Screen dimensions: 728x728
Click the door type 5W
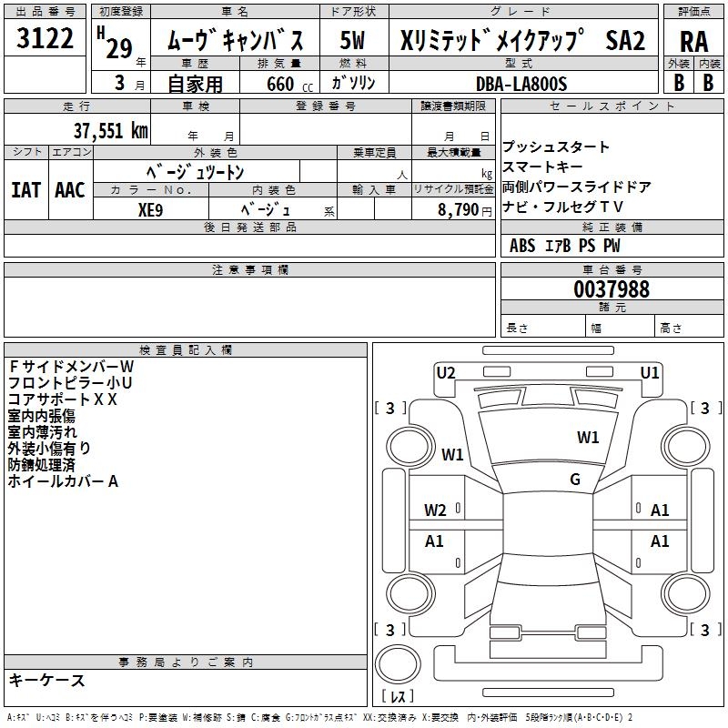click(x=353, y=40)
